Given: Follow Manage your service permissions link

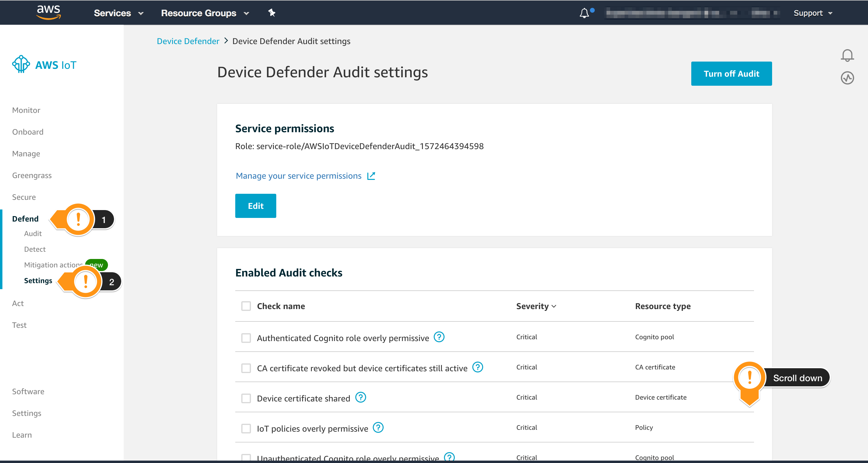Looking at the screenshot, I should [299, 176].
